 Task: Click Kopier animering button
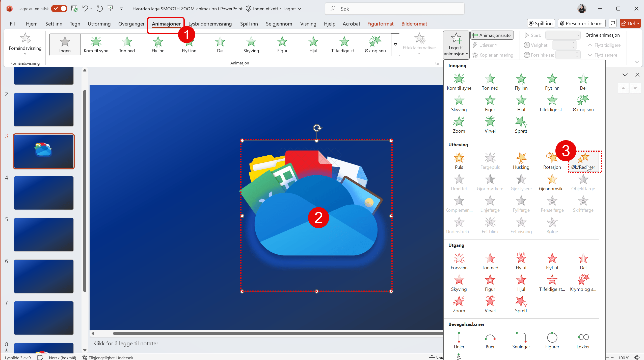point(493,55)
